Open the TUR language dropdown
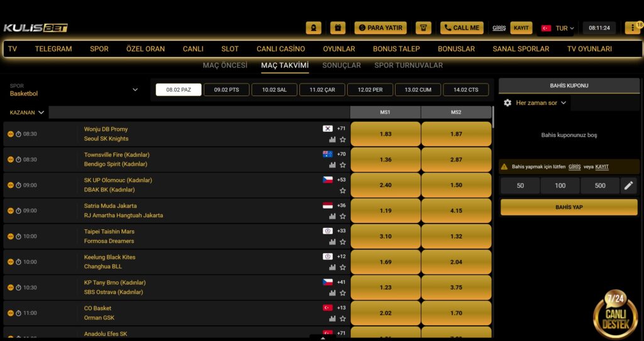Screen dimensions: 644x341 click(557, 28)
